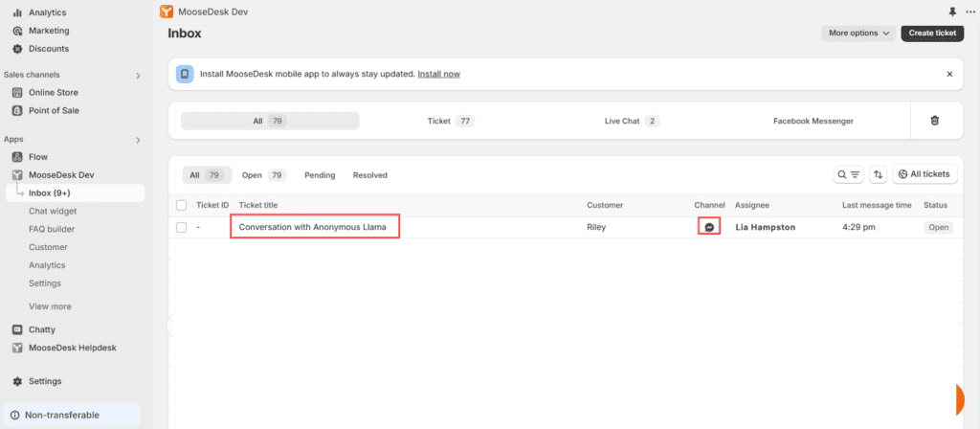The width and height of the screenshot is (980, 429).
Task: Click the Open status badge
Action: coord(938,228)
